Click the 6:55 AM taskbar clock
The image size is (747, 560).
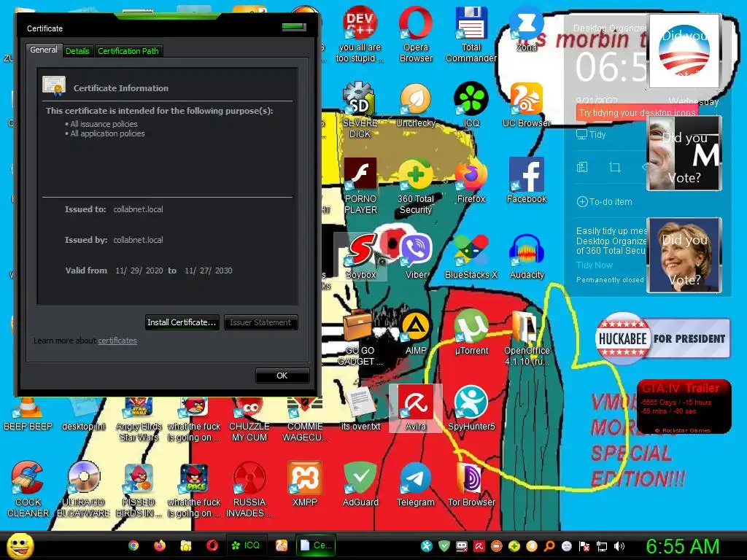682,546
